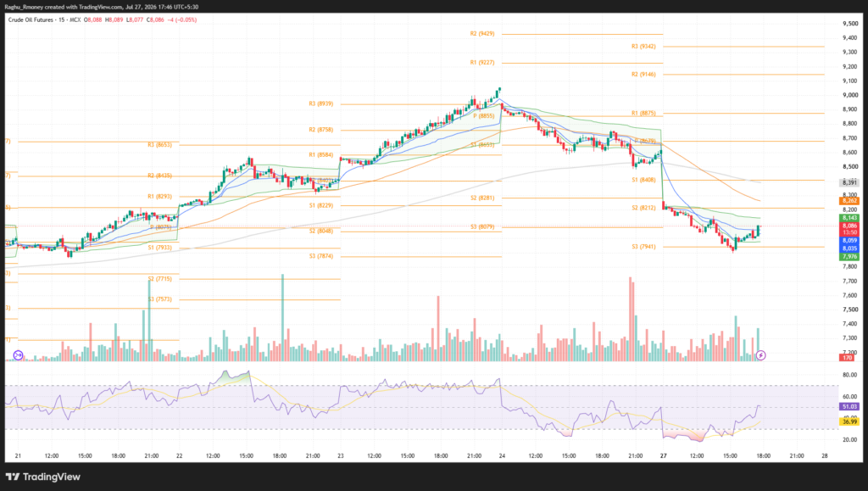
Task: Click the S1 (8229) pivot label
Action: tap(321, 205)
